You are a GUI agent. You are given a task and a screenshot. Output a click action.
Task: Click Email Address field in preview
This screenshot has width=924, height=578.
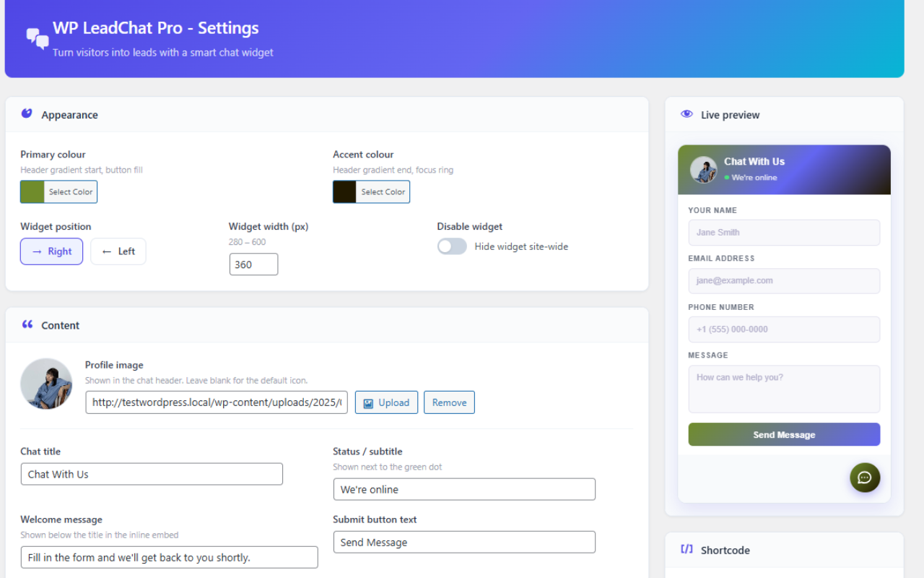pyautogui.click(x=784, y=280)
